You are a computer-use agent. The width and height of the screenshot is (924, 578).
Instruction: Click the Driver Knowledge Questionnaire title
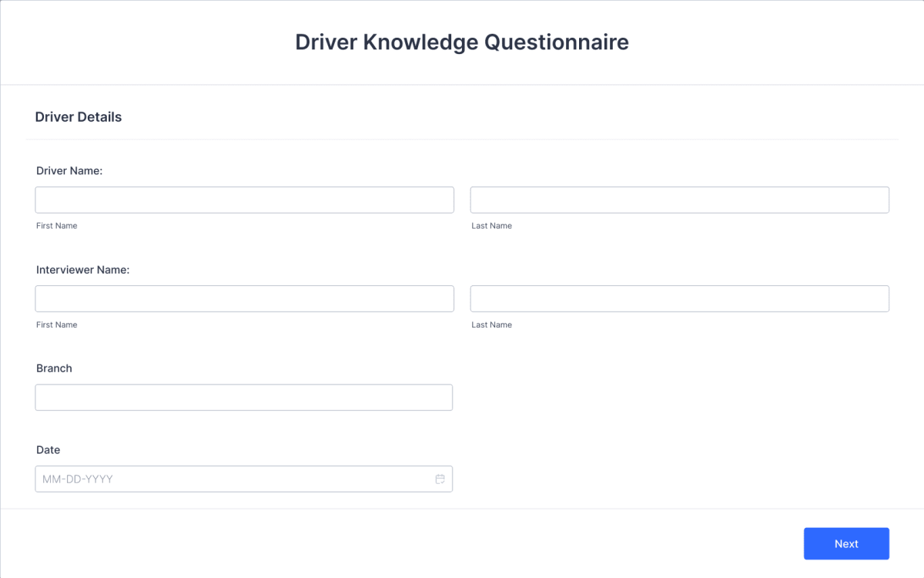pos(462,42)
